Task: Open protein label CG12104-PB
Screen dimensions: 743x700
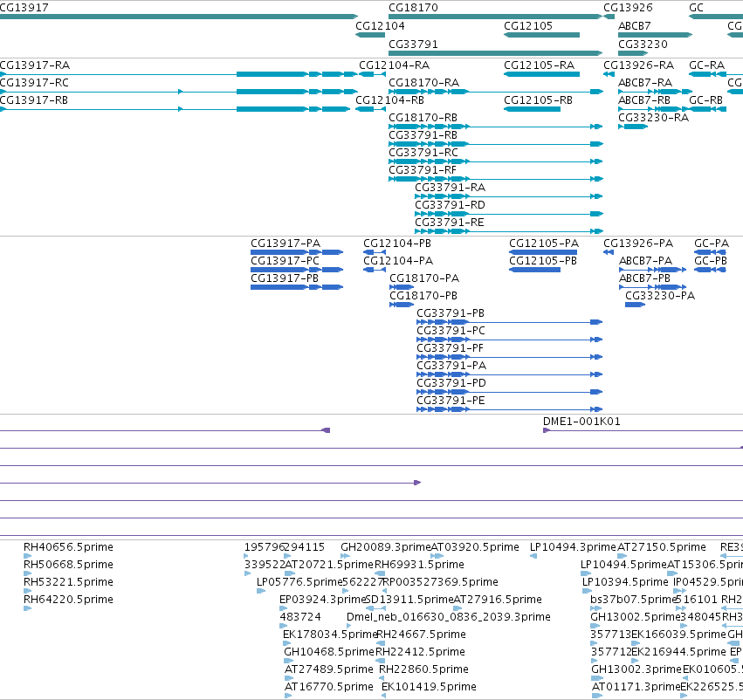Action: coord(397,243)
